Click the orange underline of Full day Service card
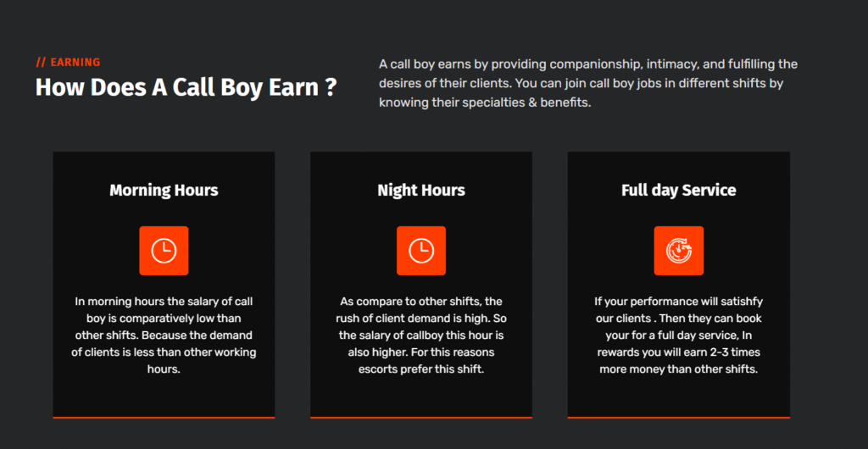868x449 pixels. pyautogui.click(x=679, y=417)
